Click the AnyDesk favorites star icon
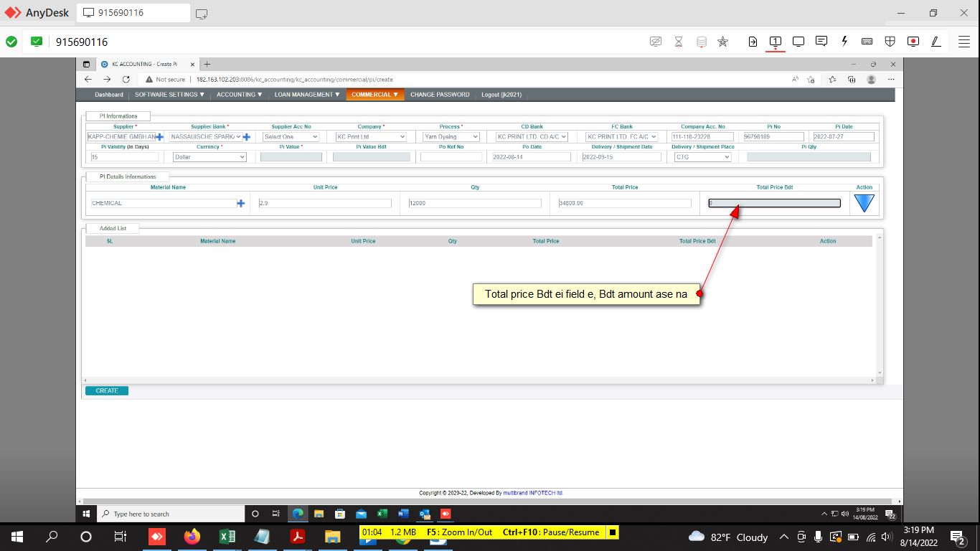The height and width of the screenshot is (551, 980). pos(722,42)
